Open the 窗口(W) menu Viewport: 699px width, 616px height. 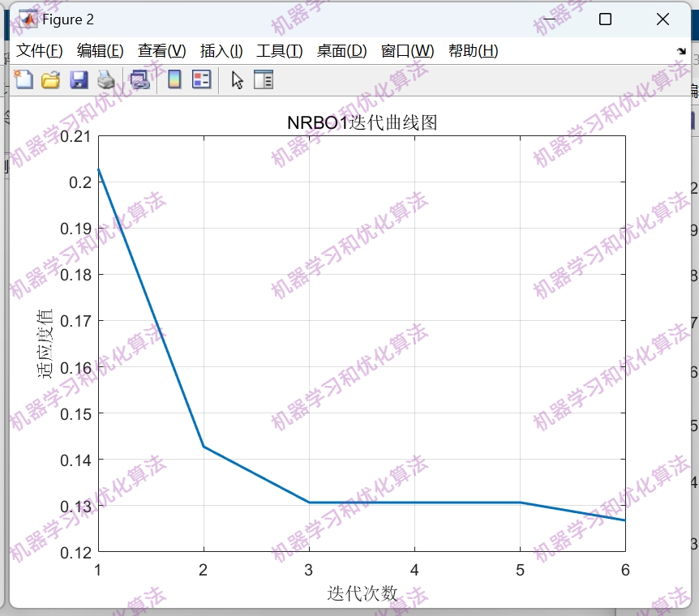pyautogui.click(x=407, y=51)
